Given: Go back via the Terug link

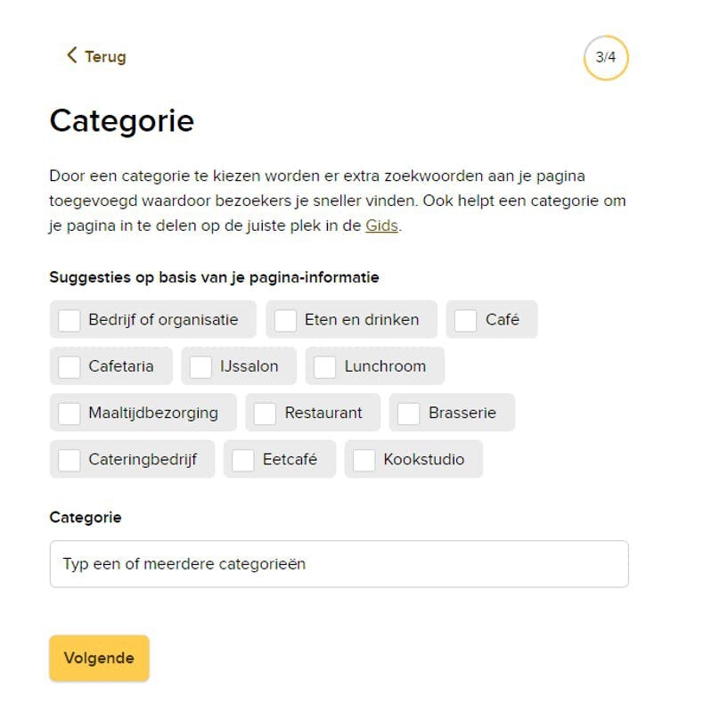Looking at the screenshot, I should click(105, 57).
